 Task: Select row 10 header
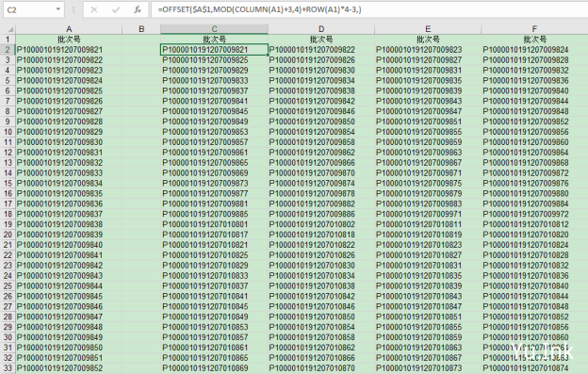coord(8,132)
